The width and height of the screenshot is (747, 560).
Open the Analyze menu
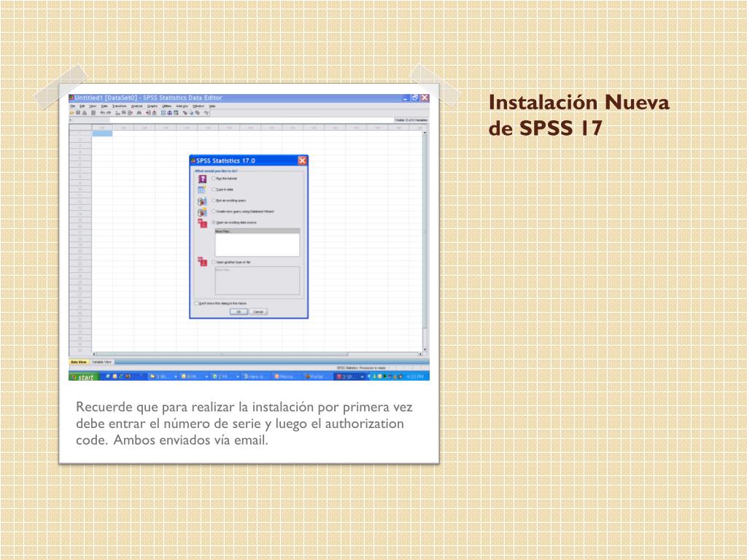[x=136, y=106]
